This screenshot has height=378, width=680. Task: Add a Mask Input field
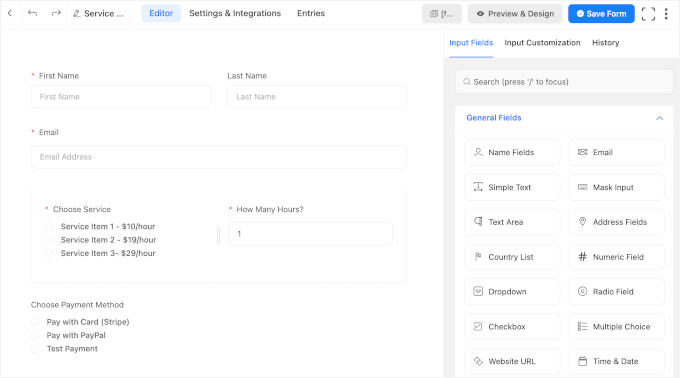point(616,187)
